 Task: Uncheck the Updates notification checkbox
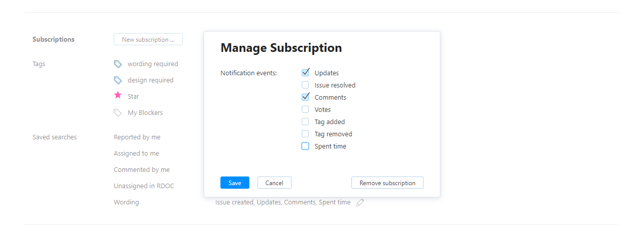[x=305, y=73]
